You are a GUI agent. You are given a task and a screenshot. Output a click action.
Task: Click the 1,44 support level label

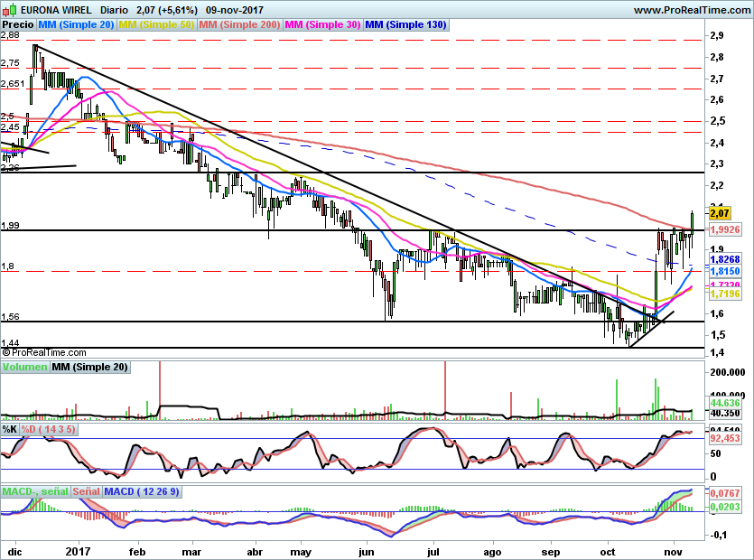(10, 342)
